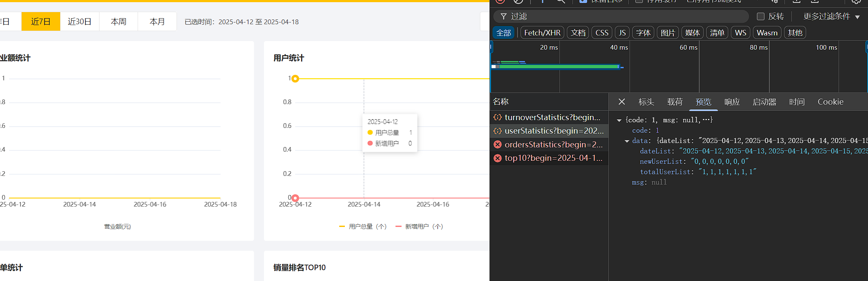Select the 全部 request type filter
Viewport: 868px width, 281px height.
click(503, 33)
